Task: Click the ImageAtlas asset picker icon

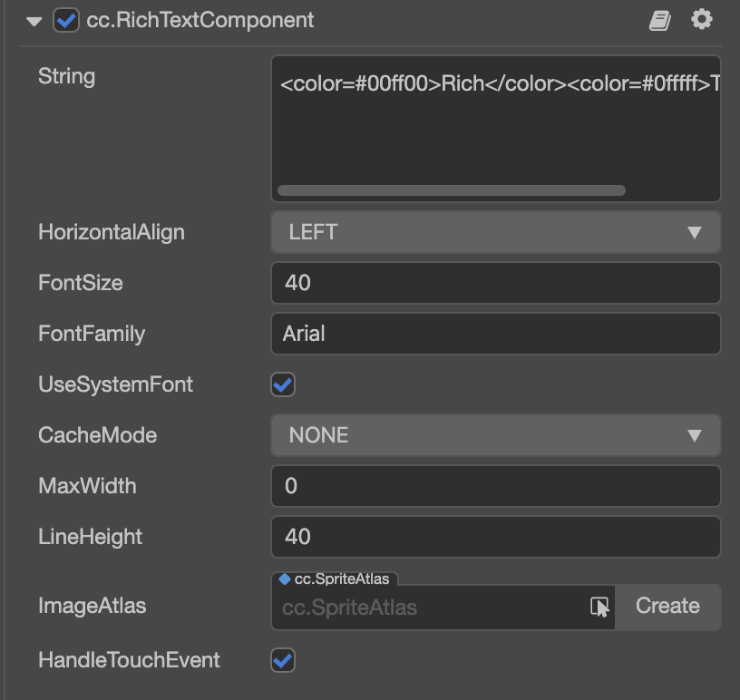Action: 599,607
